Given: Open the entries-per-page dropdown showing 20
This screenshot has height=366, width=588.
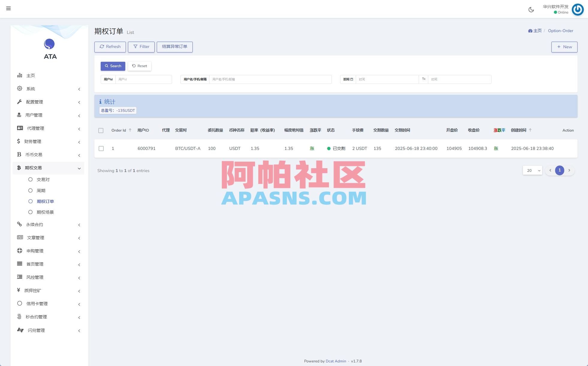Looking at the screenshot, I should (532, 170).
